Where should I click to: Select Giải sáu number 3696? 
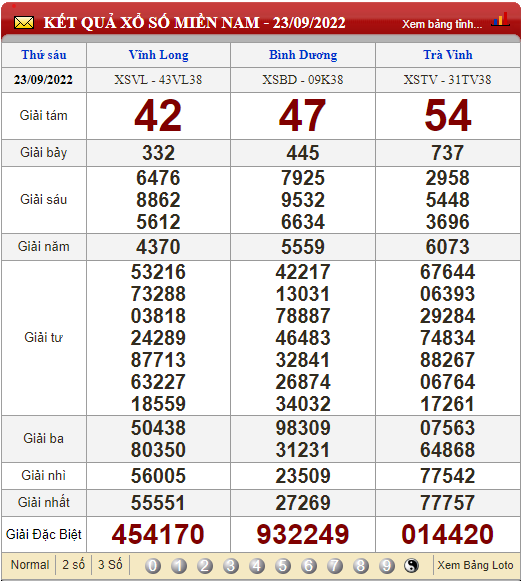pos(448,222)
